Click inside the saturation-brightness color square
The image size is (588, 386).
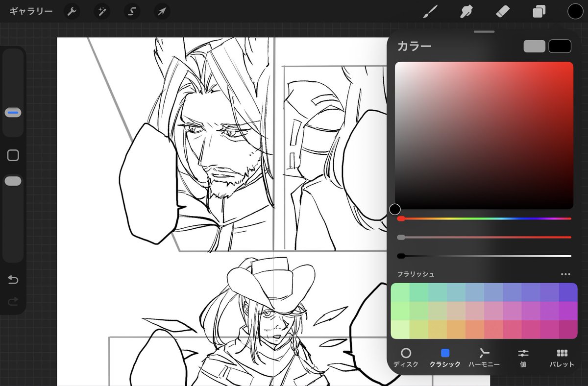484,136
